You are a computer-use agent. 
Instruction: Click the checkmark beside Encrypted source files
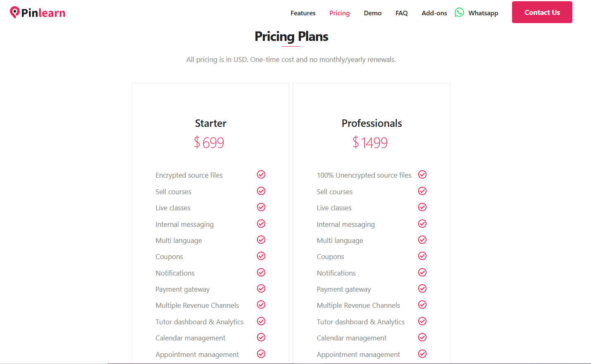[x=261, y=174]
